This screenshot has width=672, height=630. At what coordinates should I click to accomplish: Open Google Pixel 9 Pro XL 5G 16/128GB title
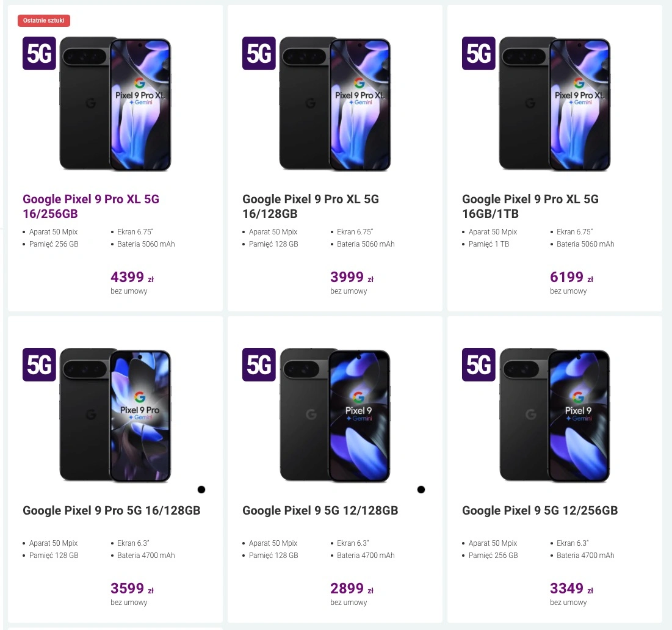point(311,206)
